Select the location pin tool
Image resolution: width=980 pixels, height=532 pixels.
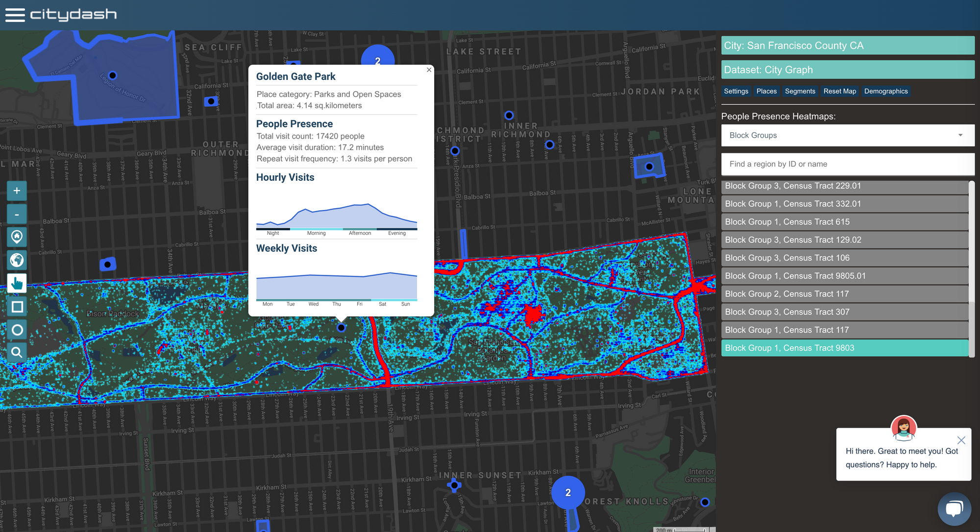pyautogui.click(x=17, y=237)
